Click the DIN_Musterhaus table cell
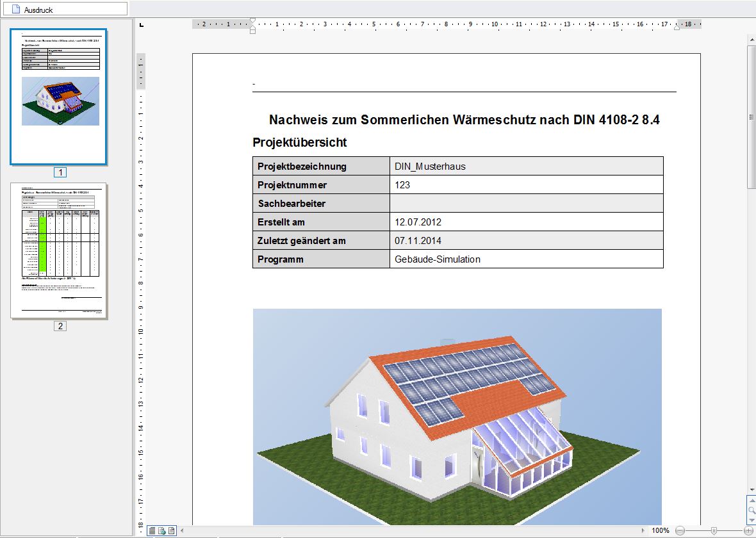Screen dimensions: 756x538 526,166
